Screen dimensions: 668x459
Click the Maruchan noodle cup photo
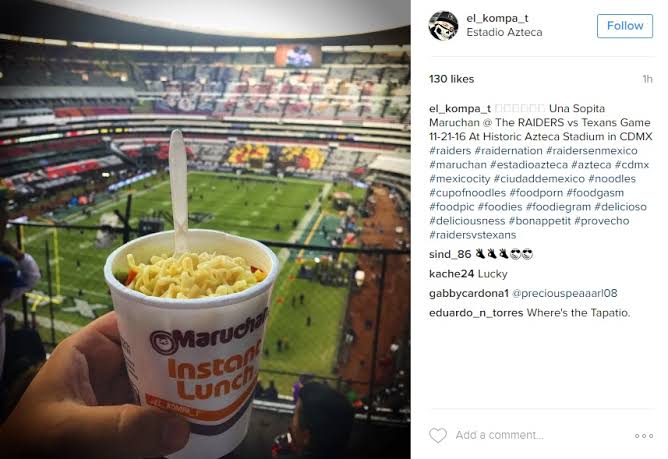[205, 229]
